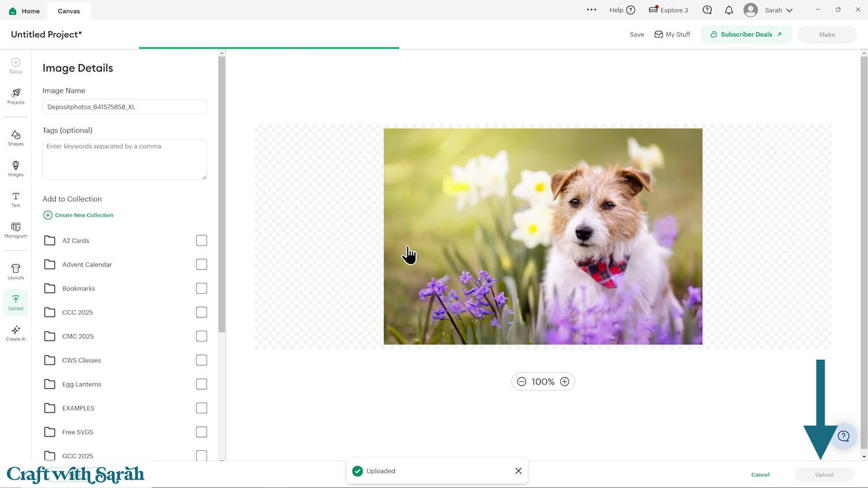This screenshot has height=488, width=868.
Task: Select the Text tool
Action: click(x=16, y=199)
